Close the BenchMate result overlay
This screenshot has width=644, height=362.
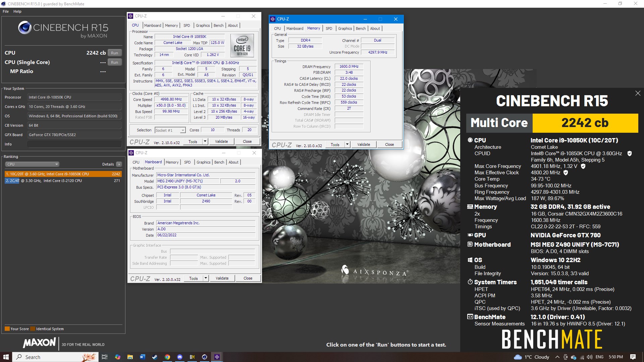point(638,93)
